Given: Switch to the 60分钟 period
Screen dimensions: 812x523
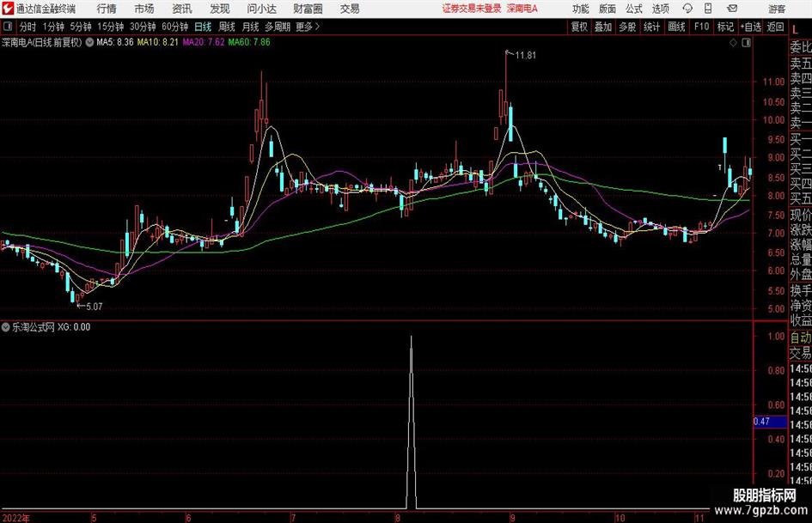Looking at the screenshot, I should tap(175, 27).
